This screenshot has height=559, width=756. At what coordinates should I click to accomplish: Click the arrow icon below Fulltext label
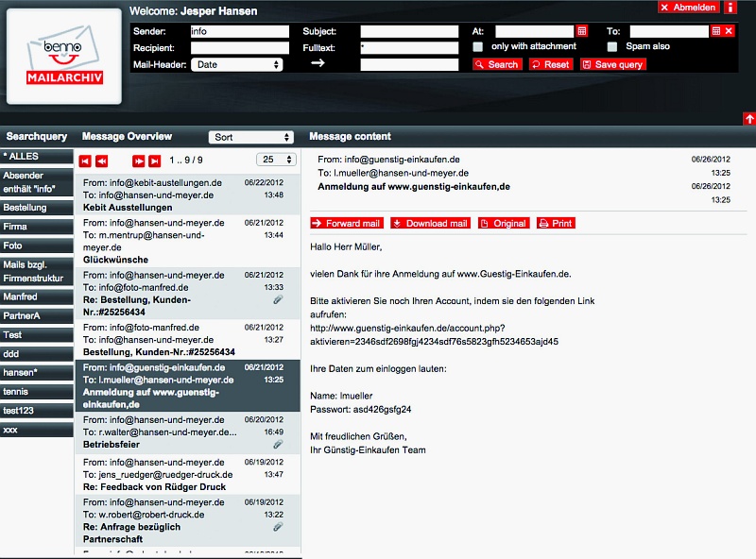318,63
